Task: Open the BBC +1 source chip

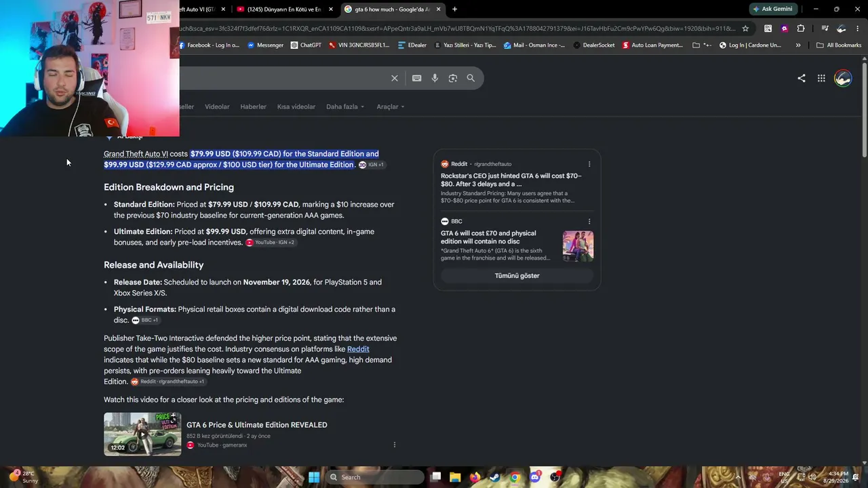Action: pyautogui.click(x=145, y=321)
